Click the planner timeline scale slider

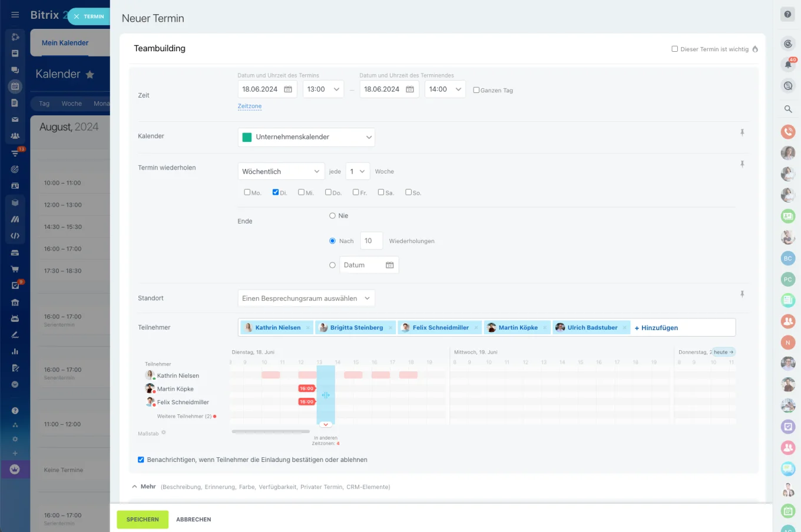click(270, 432)
